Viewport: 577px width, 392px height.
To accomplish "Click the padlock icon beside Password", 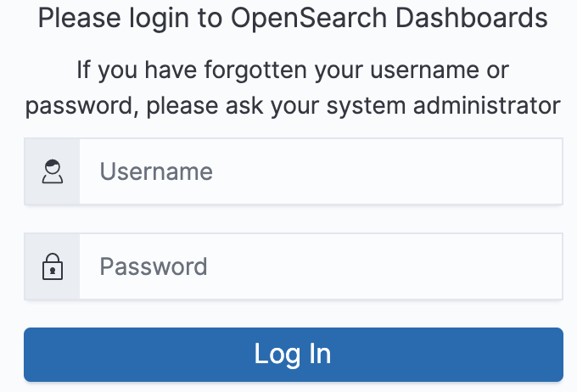I will coord(53,266).
